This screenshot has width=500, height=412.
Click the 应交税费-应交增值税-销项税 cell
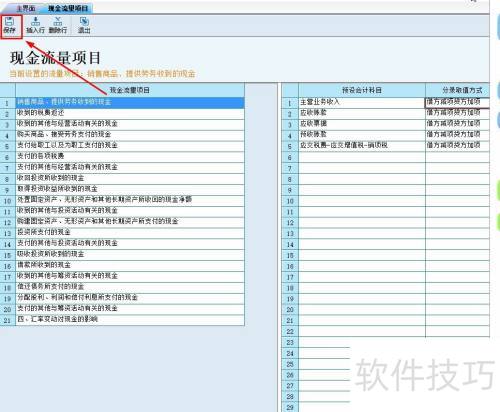coord(362,146)
